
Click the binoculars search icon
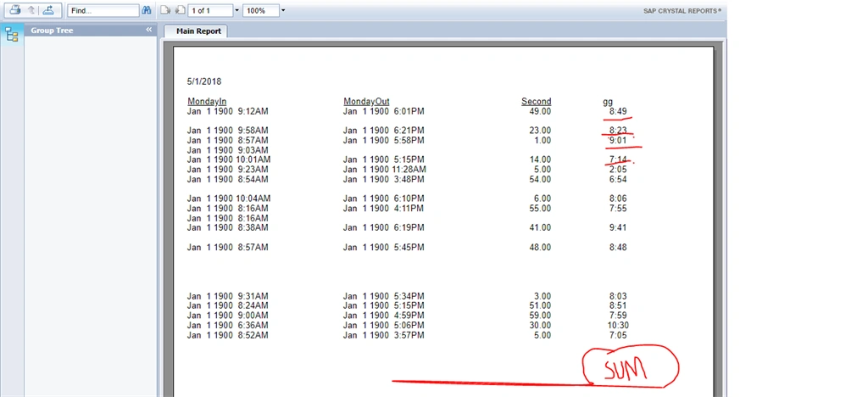point(146,10)
